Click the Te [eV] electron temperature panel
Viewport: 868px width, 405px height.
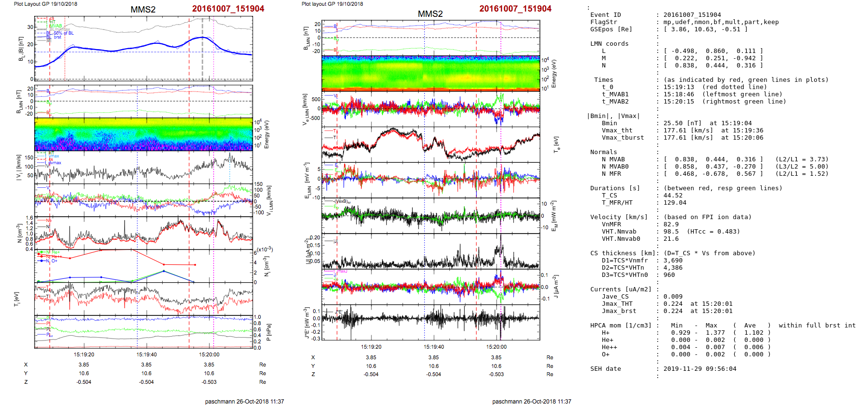click(x=431, y=144)
